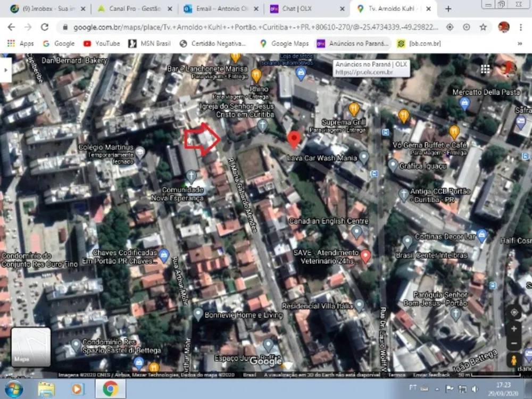Viewport: 532px width, 399px height.
Task: Select the Gráfica Iguaçu marker
Action: tap(393, 165)
